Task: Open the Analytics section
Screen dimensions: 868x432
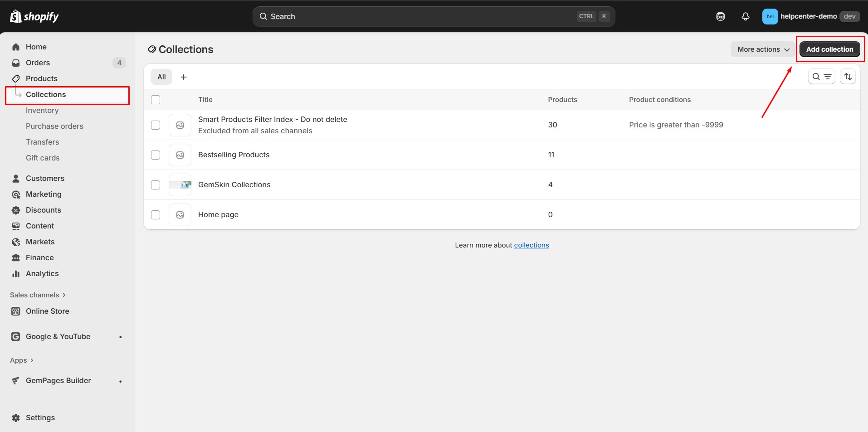Action: 42,273
